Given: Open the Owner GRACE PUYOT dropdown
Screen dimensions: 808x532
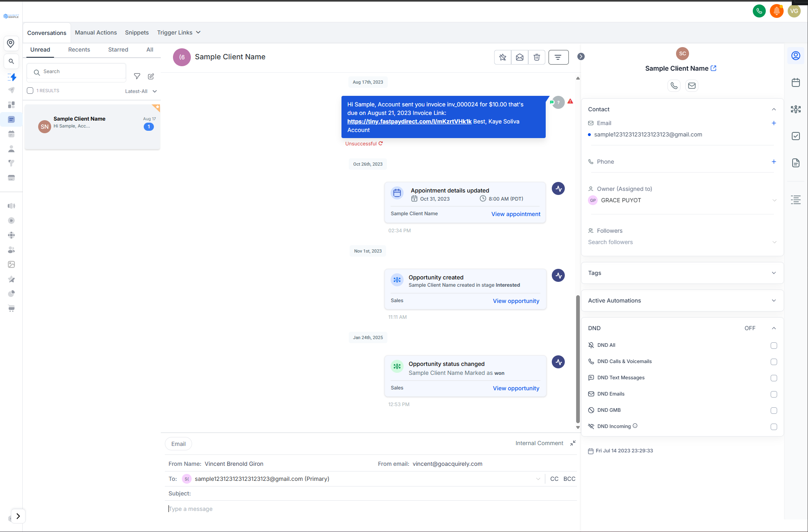Looking at the screenshot, I should click(x=682, y=200).
